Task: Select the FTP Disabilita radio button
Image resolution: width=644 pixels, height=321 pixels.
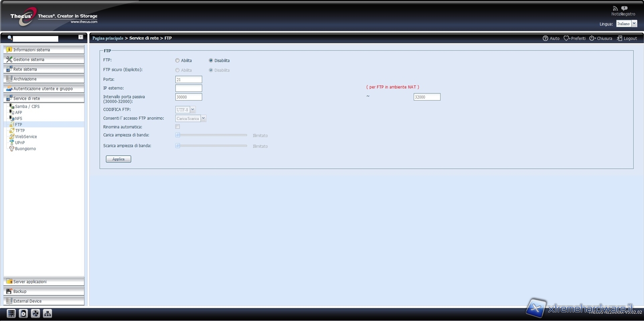Action: tap(211, 61)
